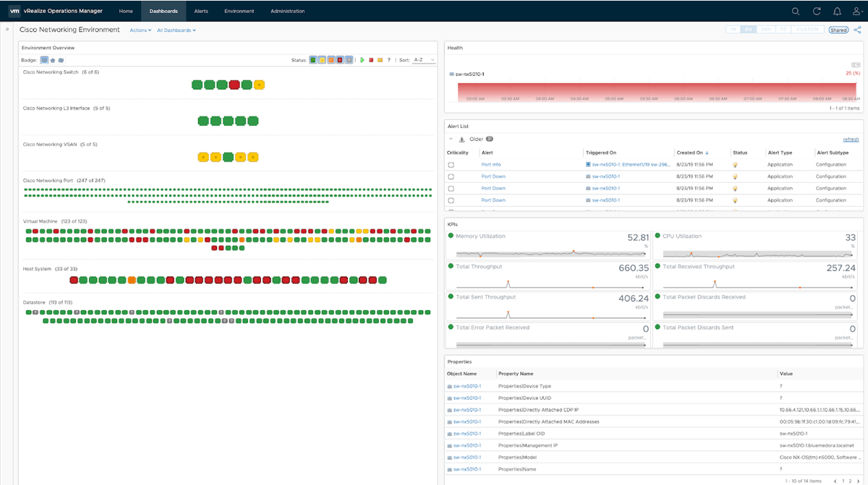
Task: Open the help question mark in Environment Overview
Action: tap(388, 60)
